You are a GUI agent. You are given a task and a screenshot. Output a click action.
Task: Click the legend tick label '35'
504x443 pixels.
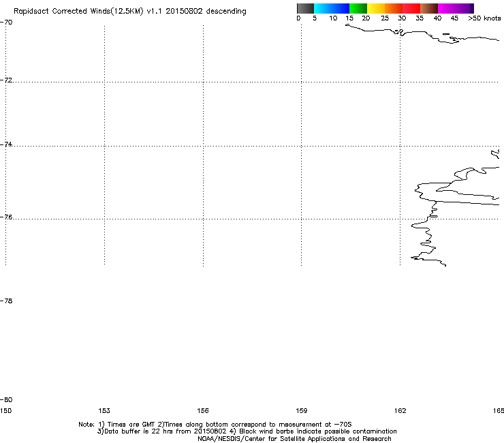[420, 18]
